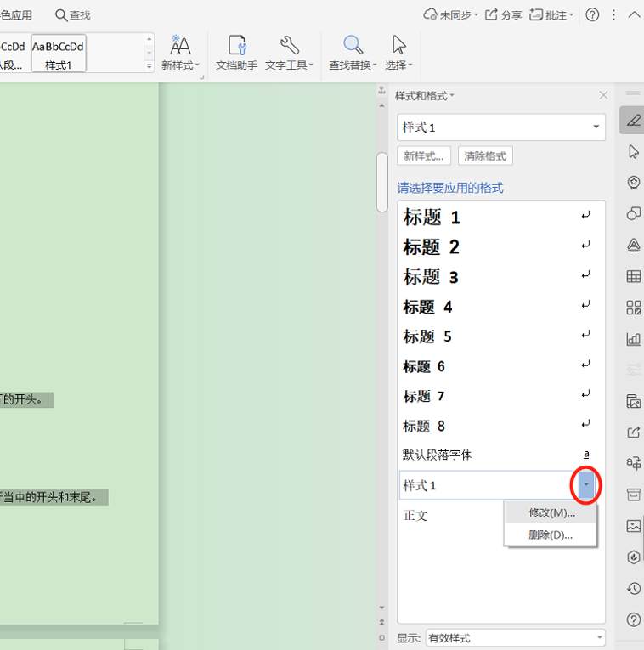Screen dimensions: 644x650
Task: Apply the 标题 7 style
Action: tap(501, 396)
